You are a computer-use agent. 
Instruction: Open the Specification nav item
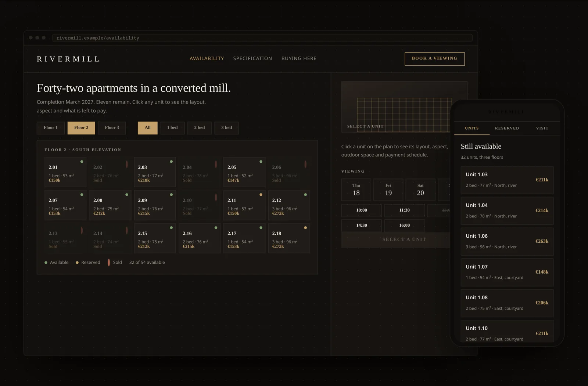252,58
